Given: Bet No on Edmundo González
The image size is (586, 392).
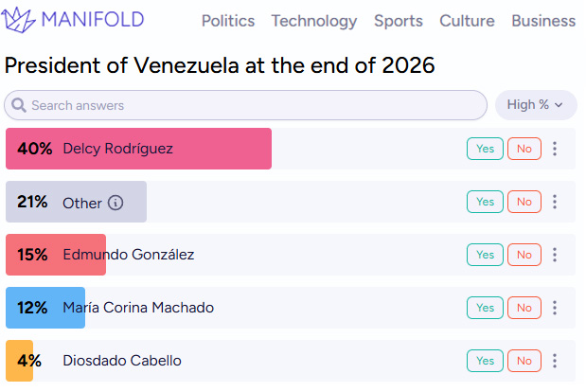Looking at the screenshot, I should 524,255.
